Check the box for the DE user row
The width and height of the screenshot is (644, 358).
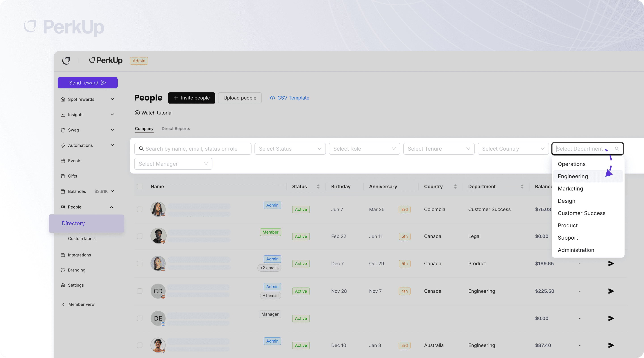click(140, 318)
